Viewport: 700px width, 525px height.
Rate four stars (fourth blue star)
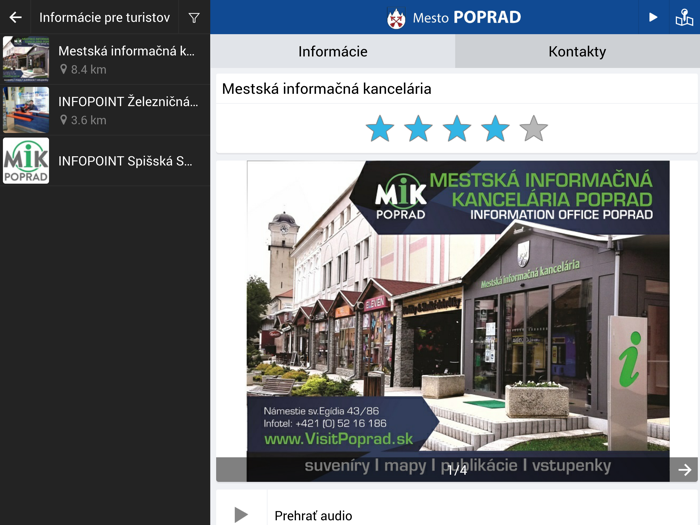495,129
